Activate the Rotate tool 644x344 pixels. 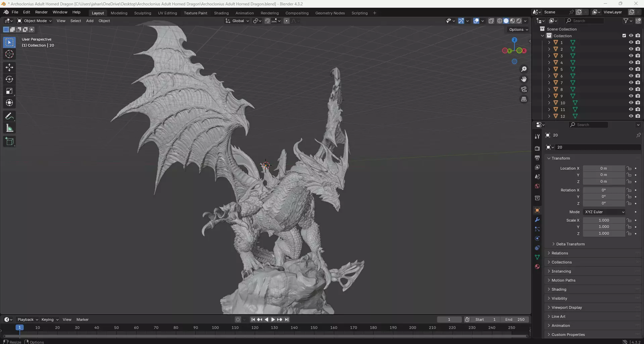click(9, 79)
